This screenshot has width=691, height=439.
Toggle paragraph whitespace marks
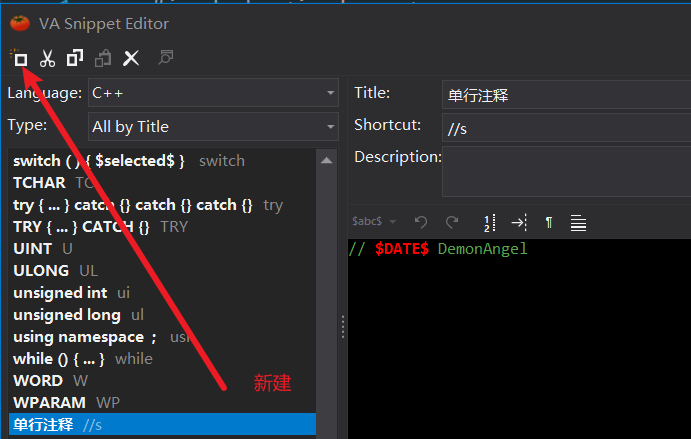(x=549, y=222)
